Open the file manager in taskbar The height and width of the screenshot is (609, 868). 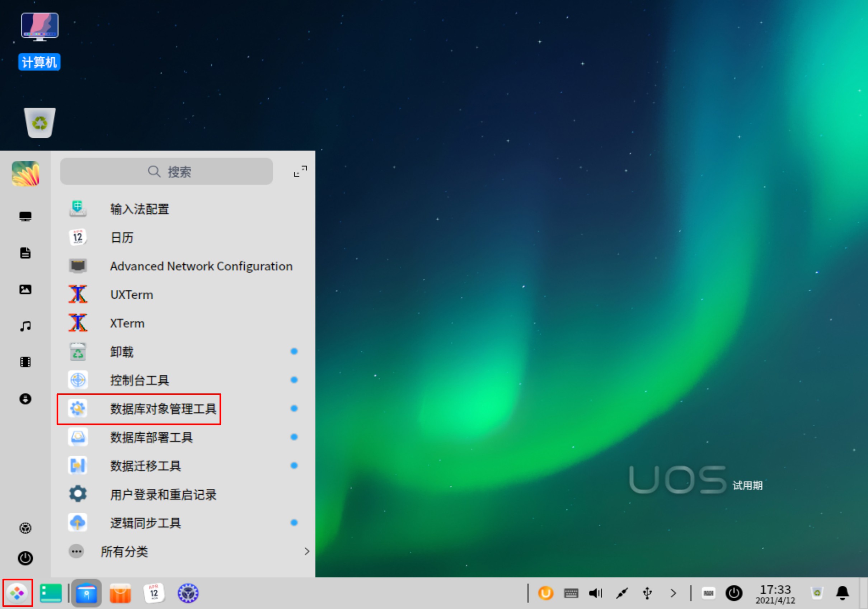click(86, 593)
